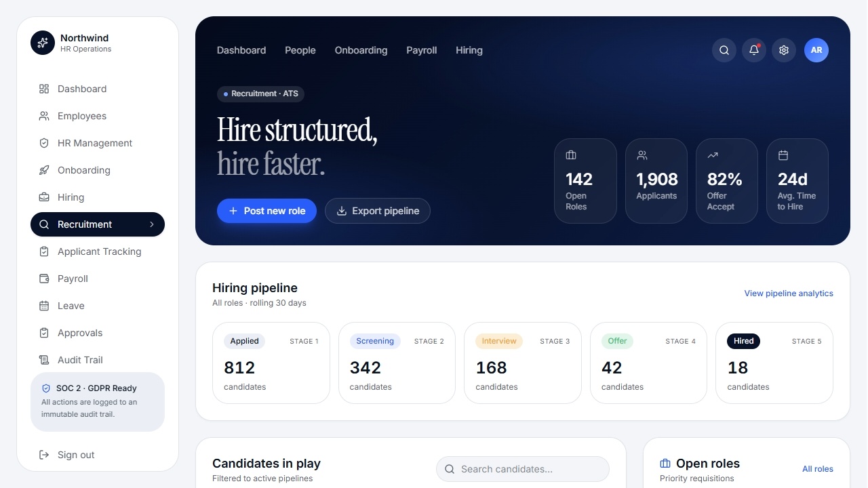
Task: Open the All roles link
Action: pos(818,469)
